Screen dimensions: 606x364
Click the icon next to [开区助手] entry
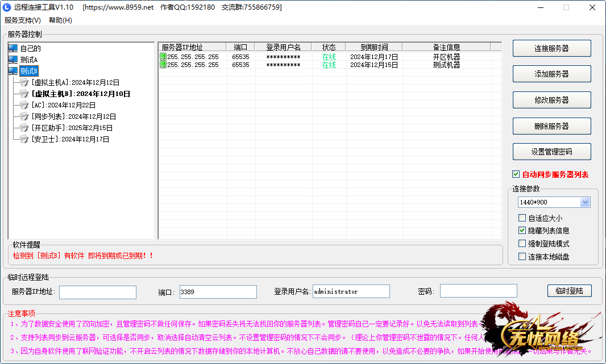pyautogui.click(x=24, y=128)
